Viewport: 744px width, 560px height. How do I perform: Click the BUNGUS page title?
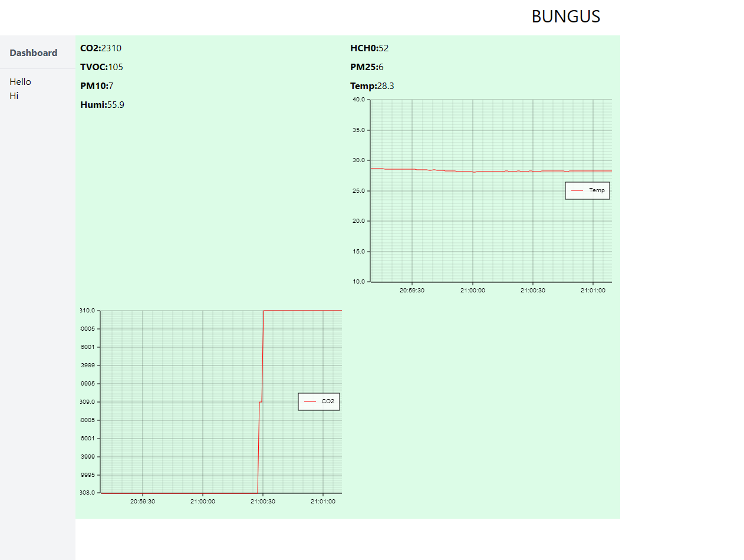point(565,17)
